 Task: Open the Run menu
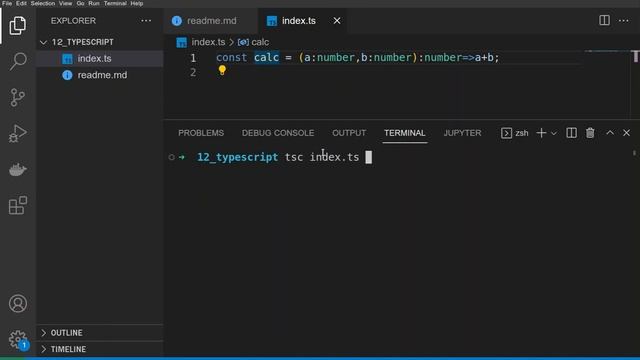[x=94, y=3]
